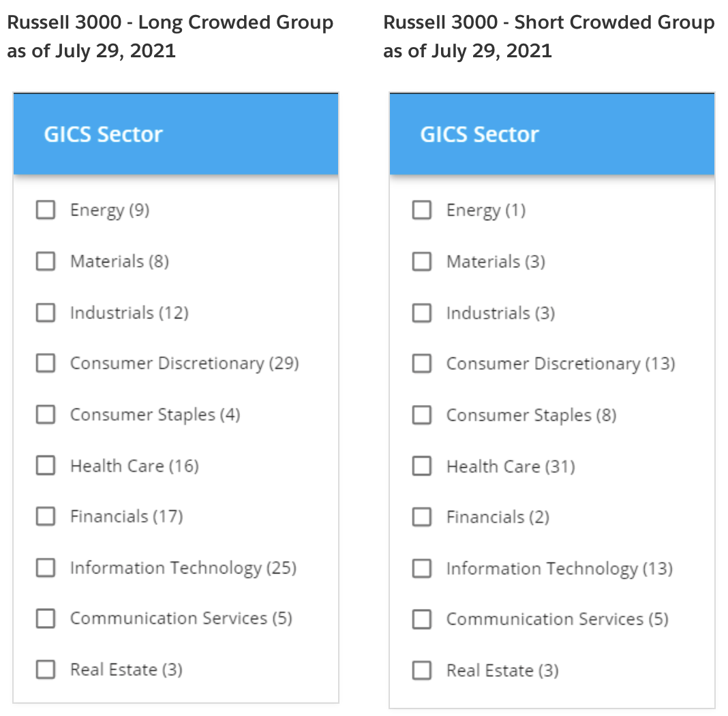Select Materials (8) checkbox in long group

point(46,261)
